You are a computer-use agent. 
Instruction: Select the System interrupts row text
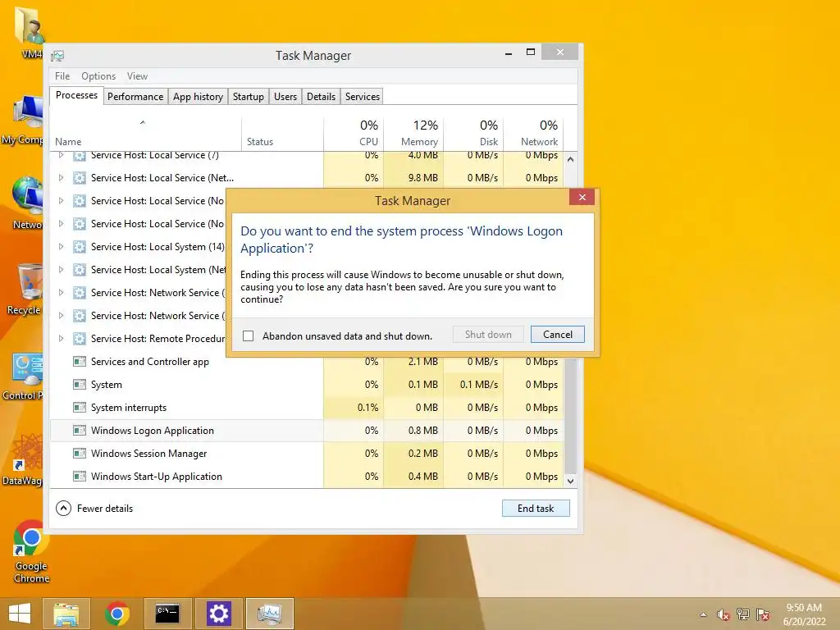tap(129, 408)
